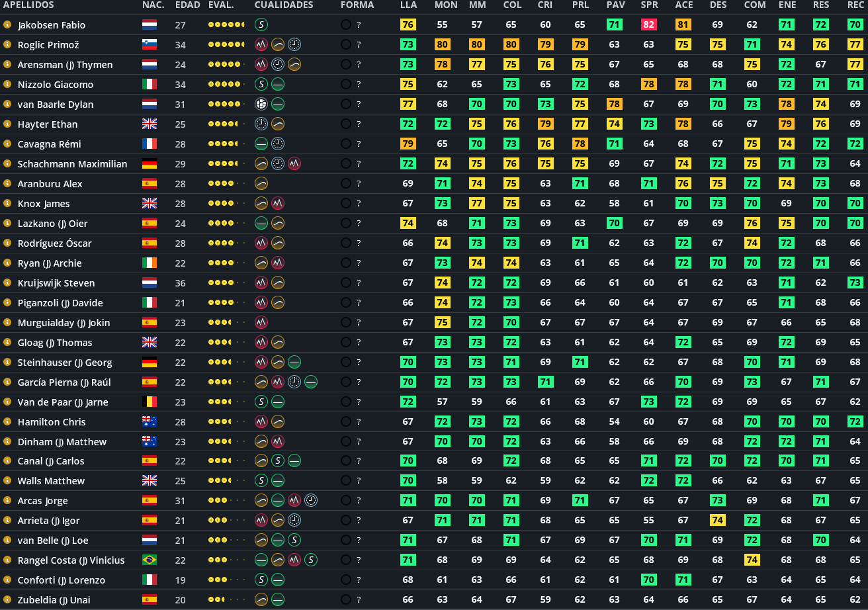Sort by the SPR stat column
Viewport: 868px width, 610px height.
(x=650, y=5)
